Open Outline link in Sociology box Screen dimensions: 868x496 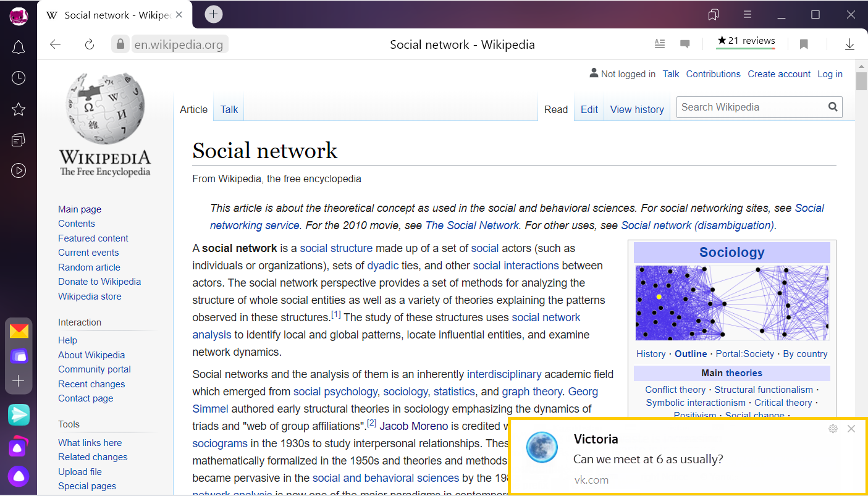(x=691, y=354)
